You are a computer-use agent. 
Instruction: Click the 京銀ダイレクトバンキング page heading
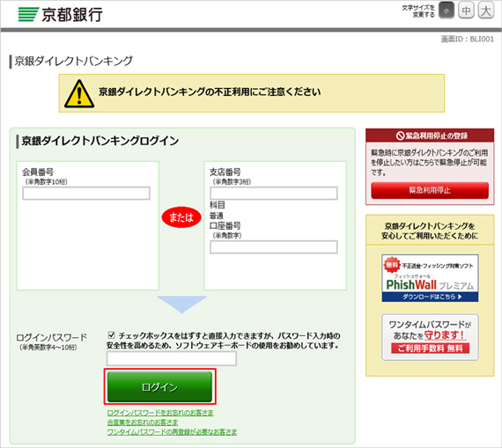pyautogui.click(x=74, y=61)
